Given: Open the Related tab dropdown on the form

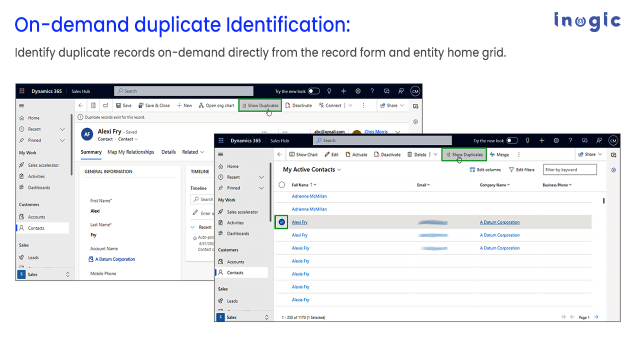Looking at the screenshot, I should point(193,152).
